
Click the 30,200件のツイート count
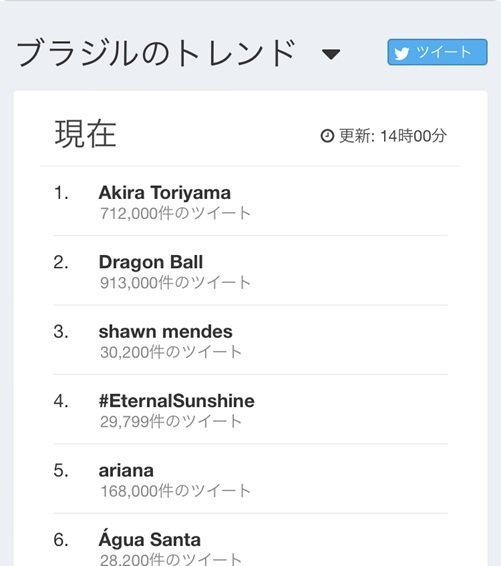[171, 352]
